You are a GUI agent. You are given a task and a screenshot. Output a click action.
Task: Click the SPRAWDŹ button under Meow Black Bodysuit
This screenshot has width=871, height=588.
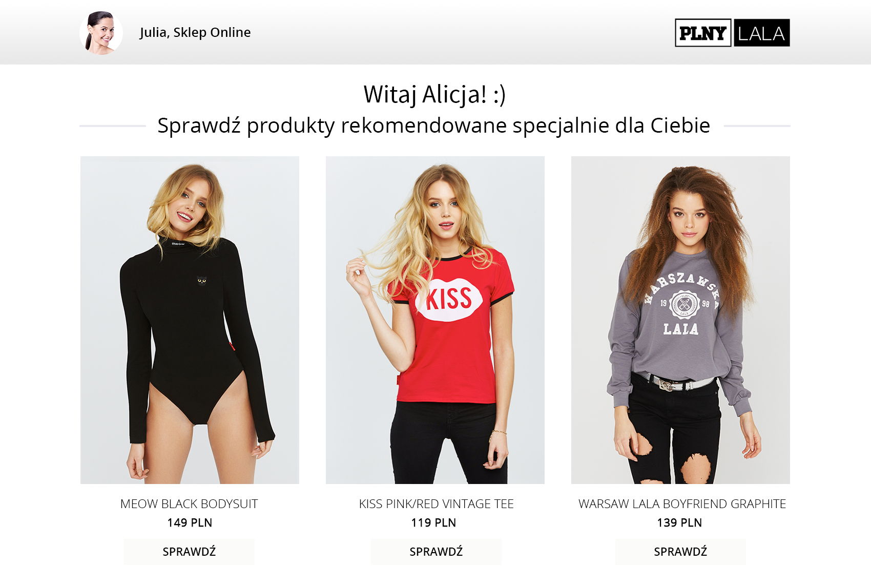coord(189,552)
